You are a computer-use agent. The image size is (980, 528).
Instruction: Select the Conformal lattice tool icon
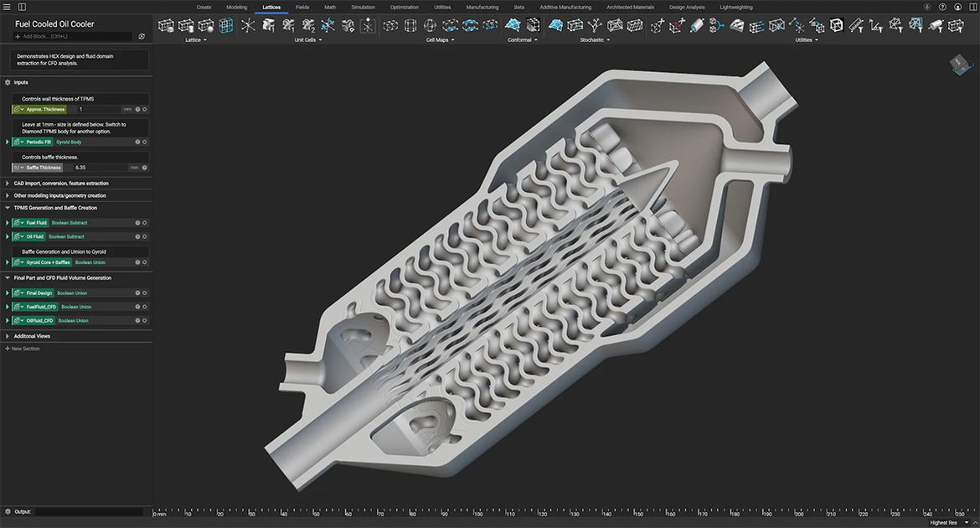(513, 26)
